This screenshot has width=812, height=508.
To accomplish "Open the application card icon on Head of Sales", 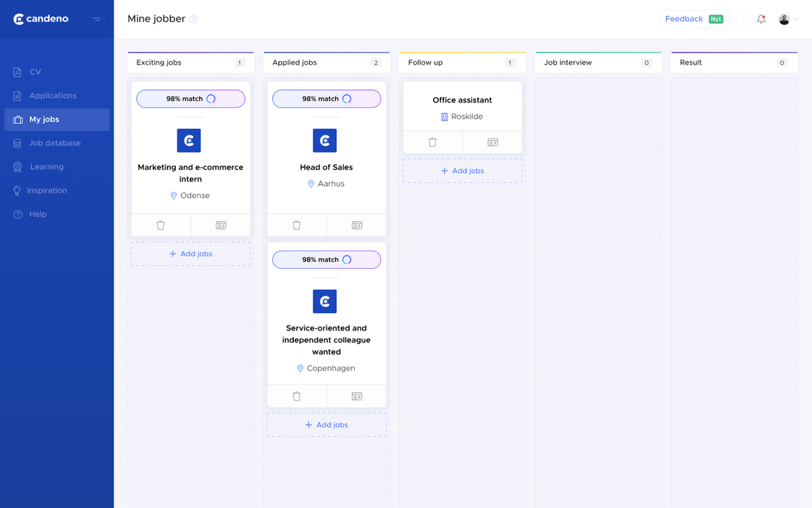I will 356,224.
